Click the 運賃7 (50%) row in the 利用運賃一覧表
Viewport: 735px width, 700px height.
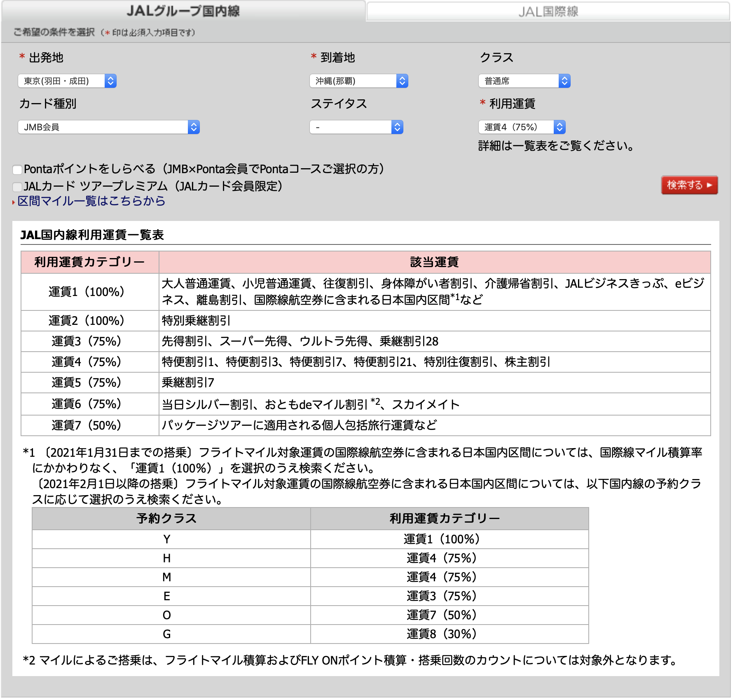366,425
